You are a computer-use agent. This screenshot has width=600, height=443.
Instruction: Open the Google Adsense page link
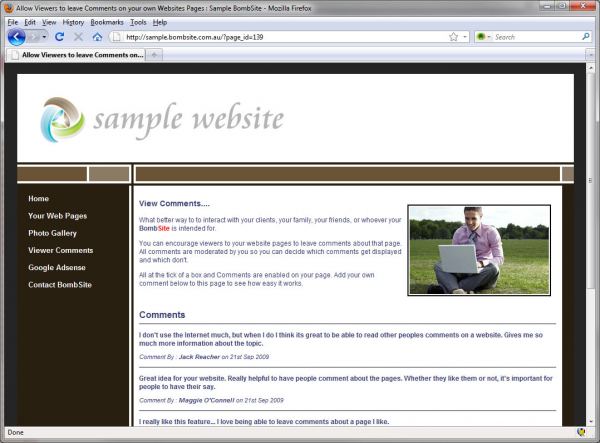coord(57,267)
